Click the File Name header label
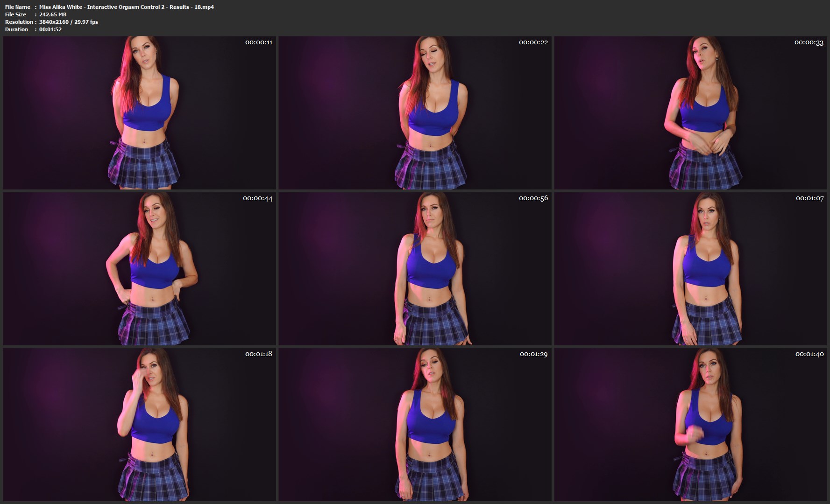 (x=18, y=7)
